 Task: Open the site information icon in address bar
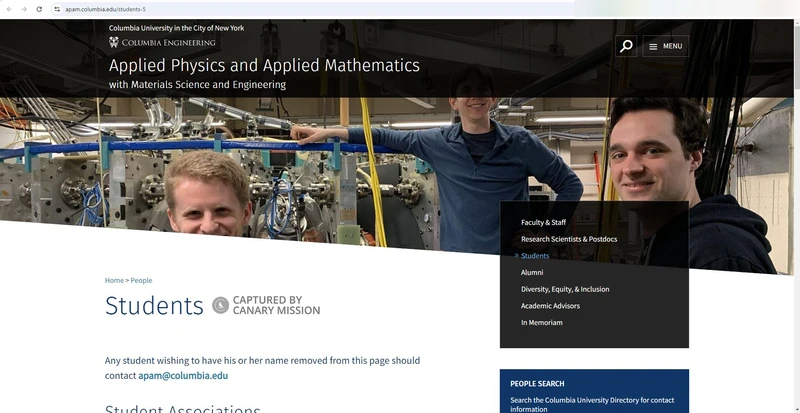pos(58,9)
